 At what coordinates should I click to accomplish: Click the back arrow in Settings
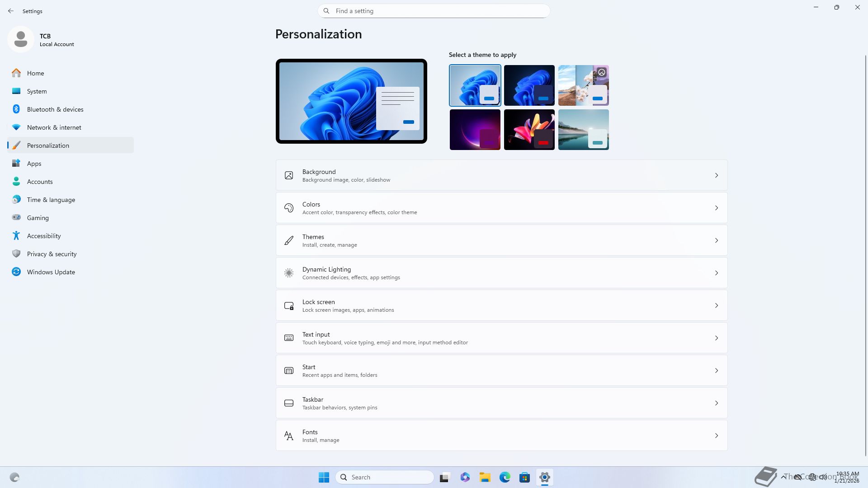pyautogui.click(x=11, y=11)
